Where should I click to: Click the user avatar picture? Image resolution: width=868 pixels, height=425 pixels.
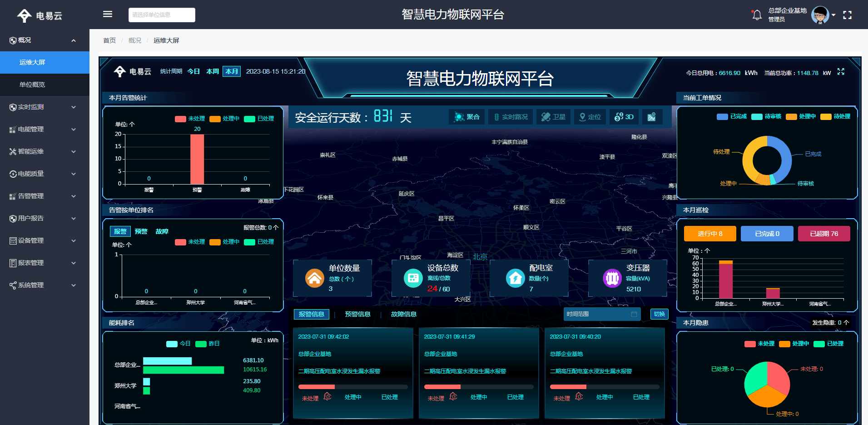(820, 15)
